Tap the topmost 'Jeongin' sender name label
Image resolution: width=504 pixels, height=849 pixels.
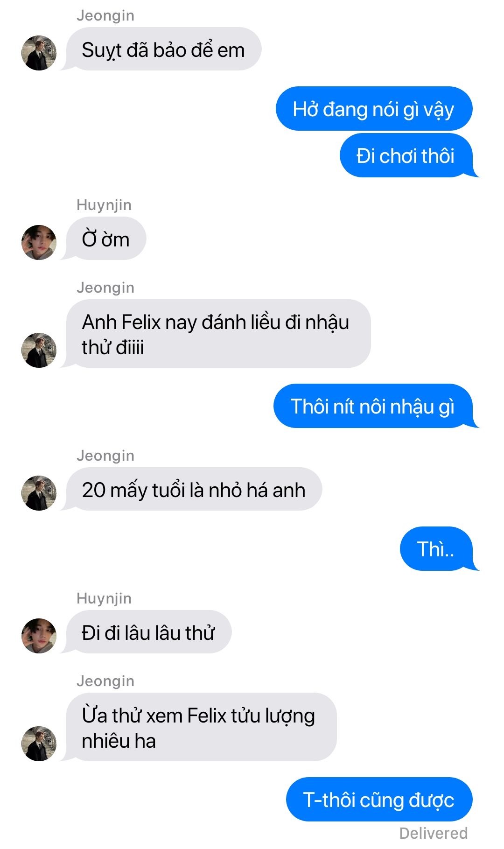pos(105,15)
